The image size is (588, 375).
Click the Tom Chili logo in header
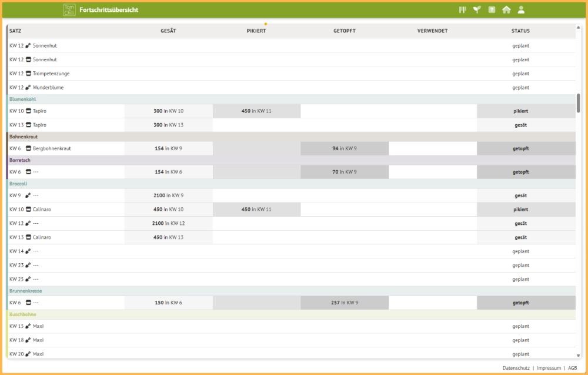pos(69,10)
